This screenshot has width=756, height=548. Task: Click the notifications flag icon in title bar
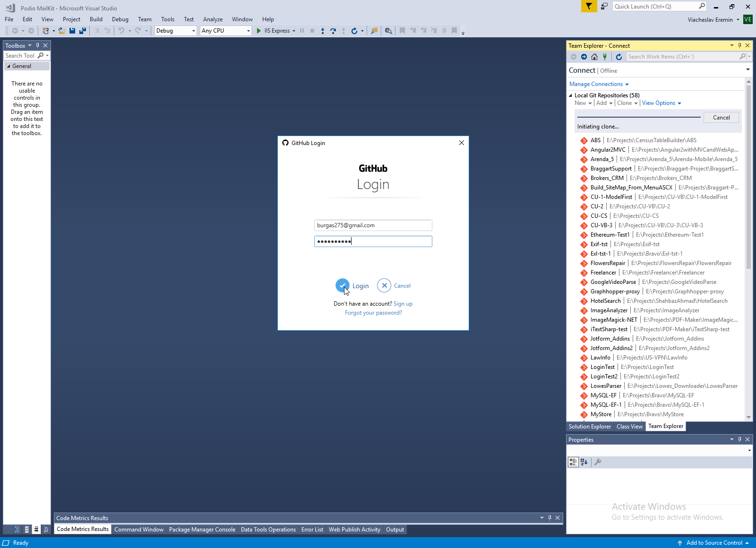[589, 6]
